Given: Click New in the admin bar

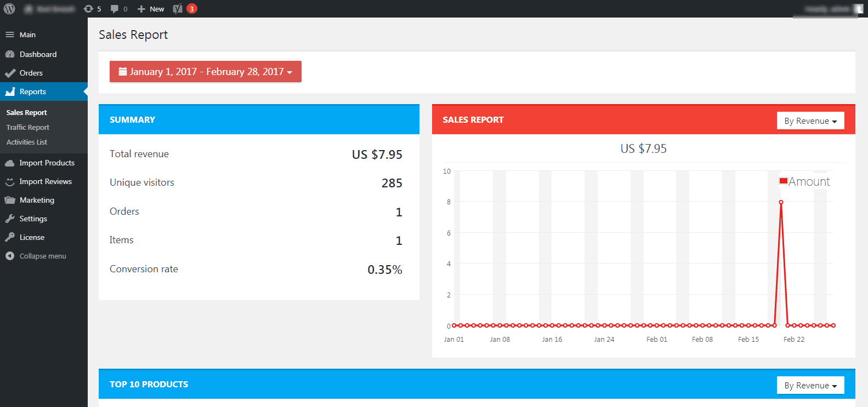Looking at the screenshot, I should click(x=151, y=9).
